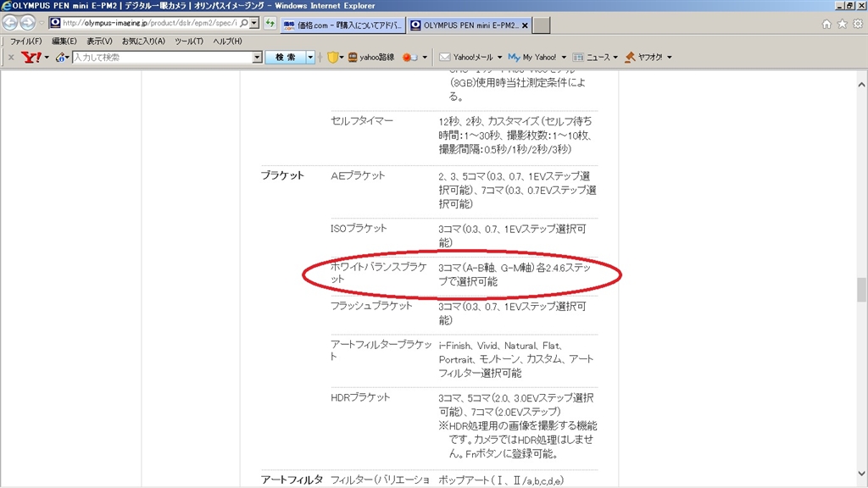Open the ファイル(F) menu
The image size is (868, 488).
pos(25,42)
